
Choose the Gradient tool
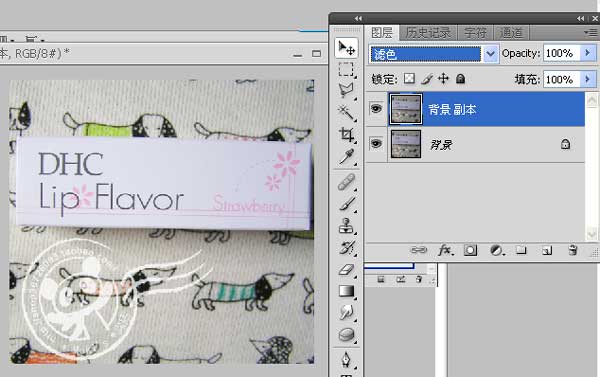(346, 291)
